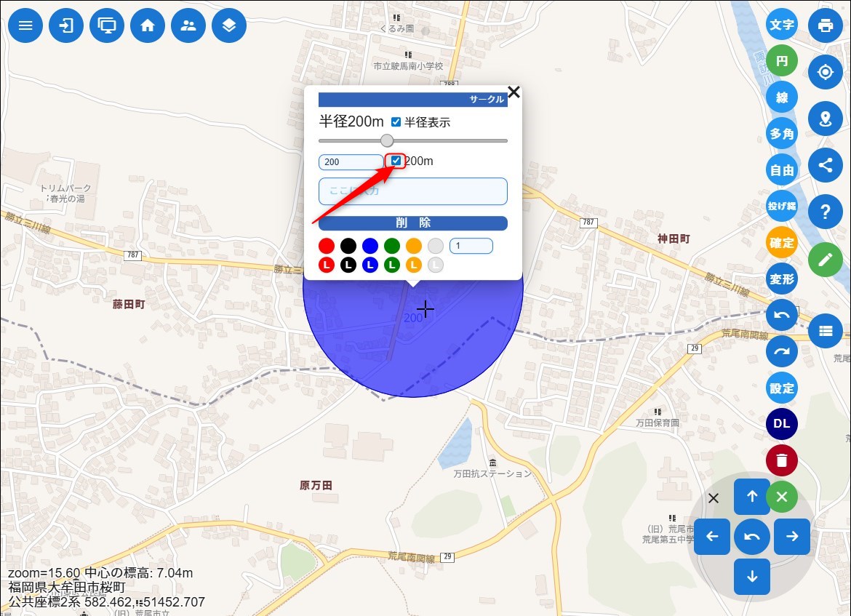Open the help question mark button
The width and height of the screenshot is (851, 616).
click(x=826, y=212)
